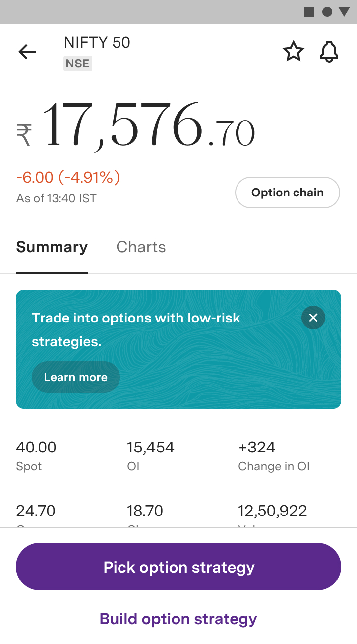Tap the square icon in status bar
The width and height of the screenshot is (357, 644).
[x=309, y=12]
